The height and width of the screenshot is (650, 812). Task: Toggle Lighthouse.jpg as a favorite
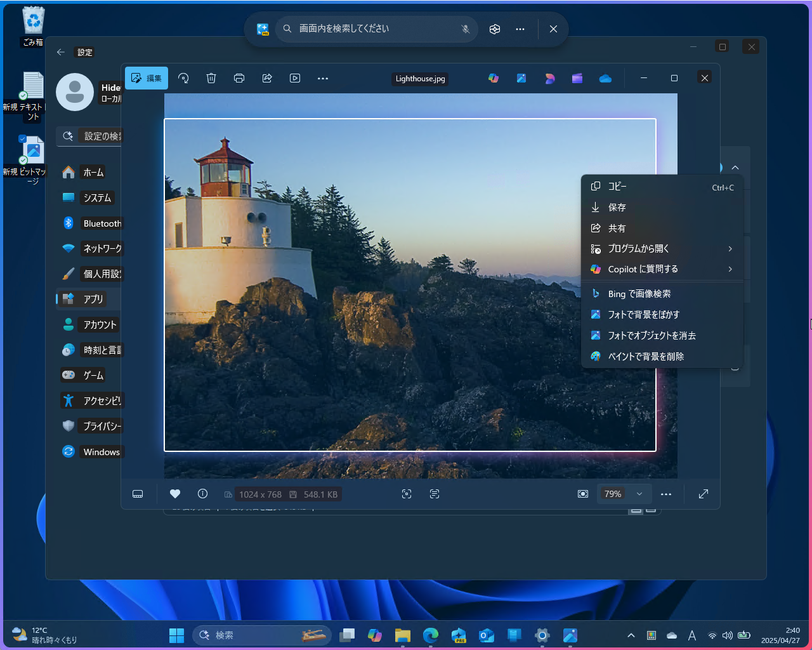pos(174,494)
